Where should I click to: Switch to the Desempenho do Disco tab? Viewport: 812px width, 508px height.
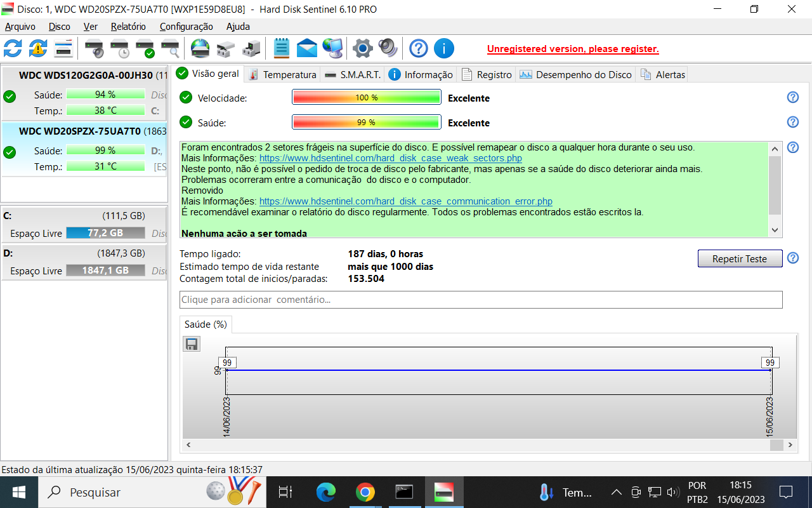coord(576,74)
